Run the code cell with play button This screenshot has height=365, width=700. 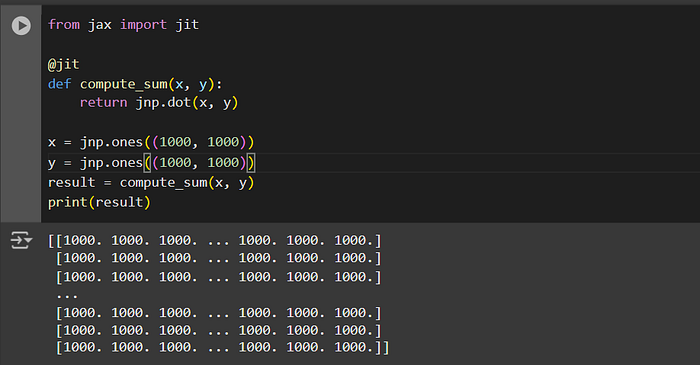click(x=21, y=25)
